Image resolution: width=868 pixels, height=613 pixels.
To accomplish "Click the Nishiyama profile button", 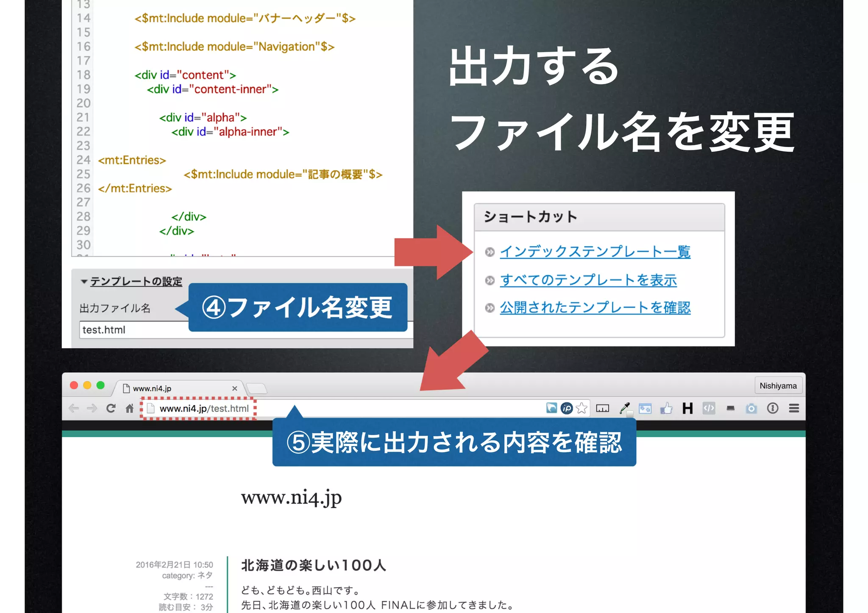I will (x=778, y=386).
